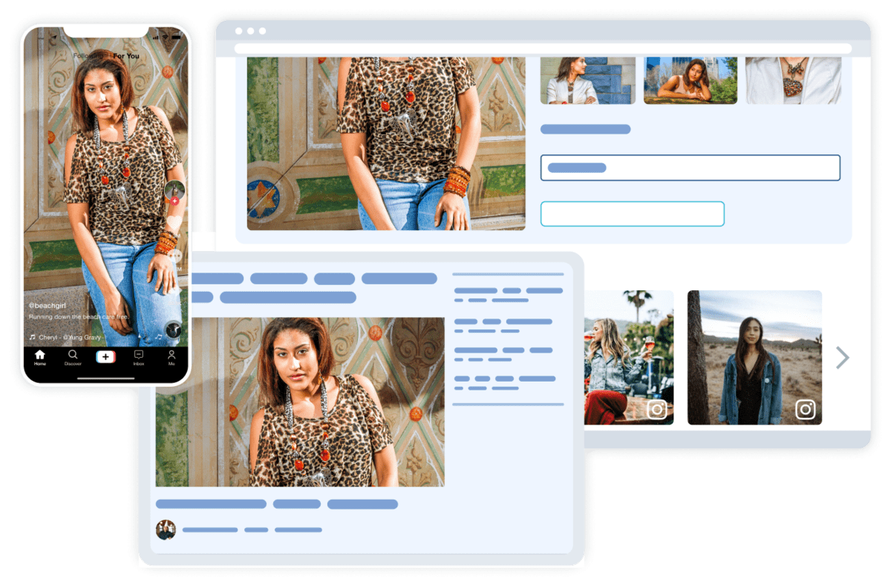The width and height of the screenshot is (891, 588).
Task: Select the For You tab
Action: pos(126,56)
